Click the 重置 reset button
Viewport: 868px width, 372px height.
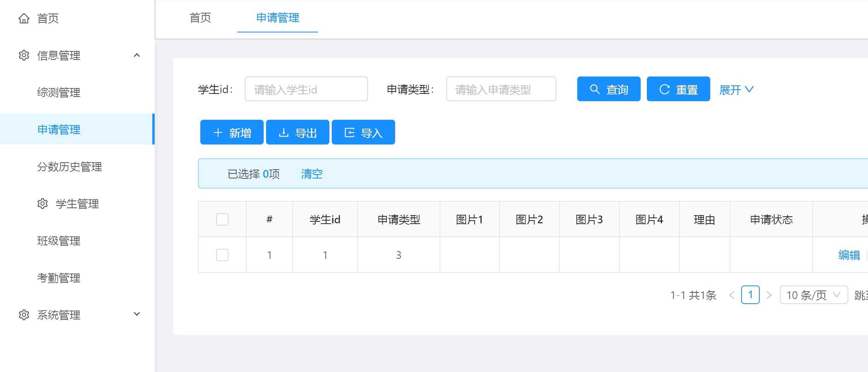(679, 89)
